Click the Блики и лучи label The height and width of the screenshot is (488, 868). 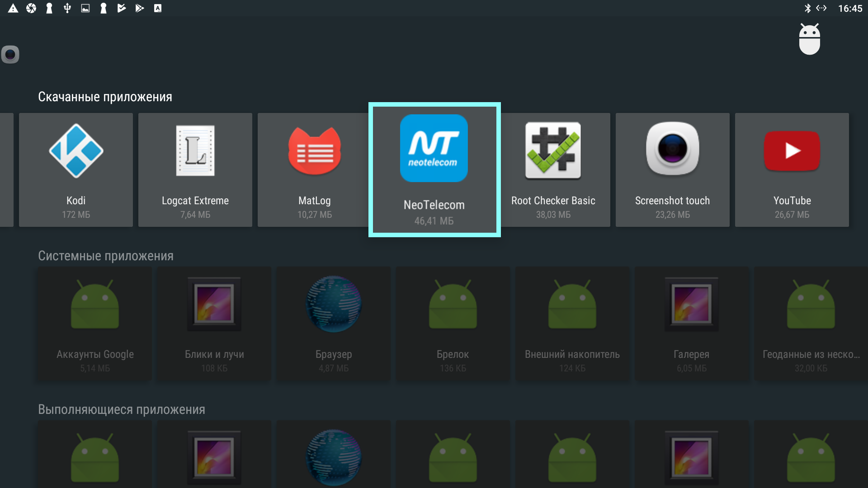click(214, 354)
